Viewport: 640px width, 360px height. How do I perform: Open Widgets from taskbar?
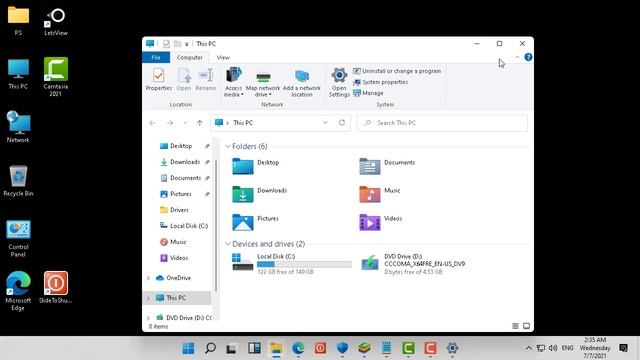[x=254, y=348]
